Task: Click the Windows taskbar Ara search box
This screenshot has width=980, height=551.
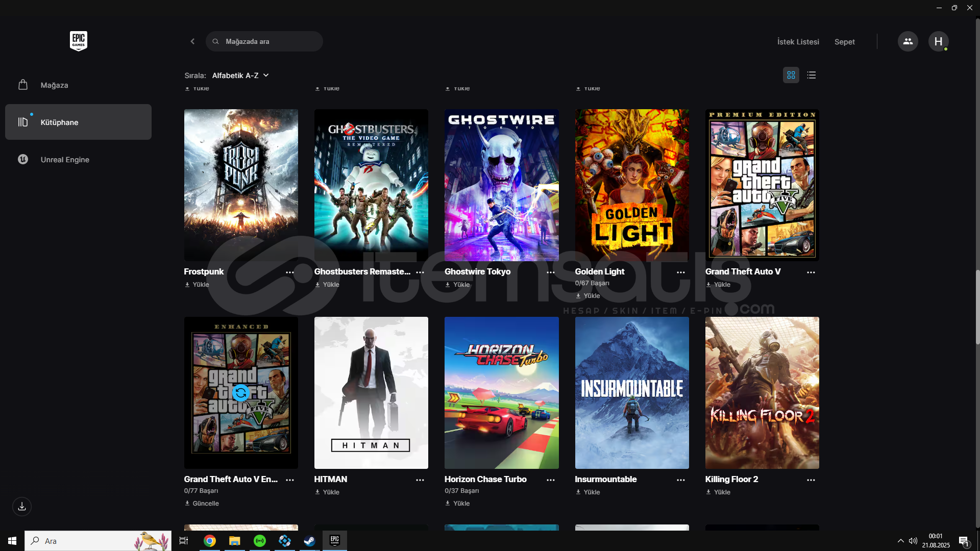Action: pos(98,541)
